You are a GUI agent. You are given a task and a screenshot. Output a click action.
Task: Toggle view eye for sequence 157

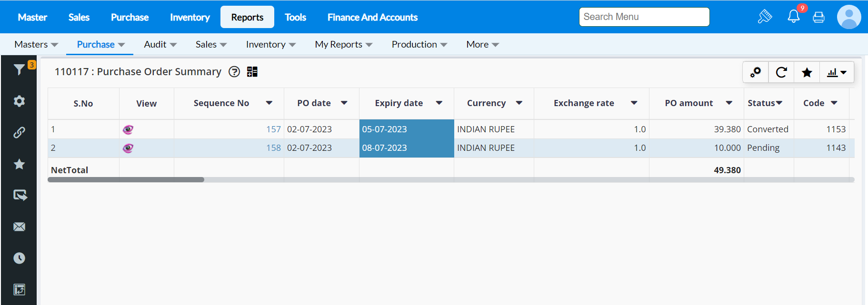pyautogui.click(x=128, y=129)
